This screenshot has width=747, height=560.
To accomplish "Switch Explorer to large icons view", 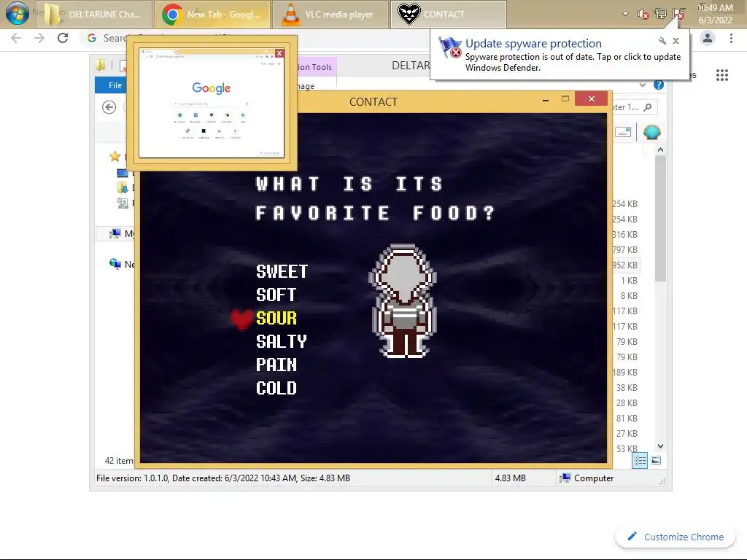I will [x=656, y=460].
